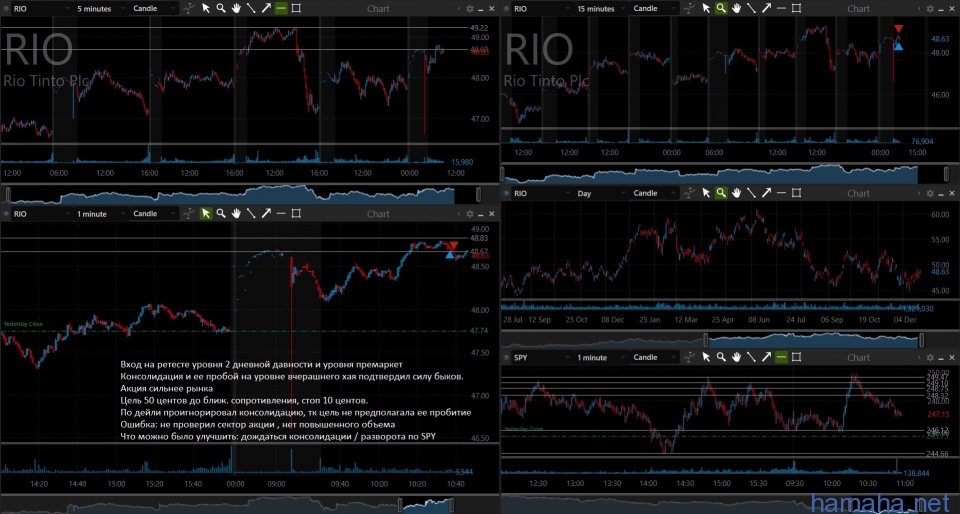This screenshot has height=514, width=960.
Task: Select the hand pan tool in 5 minutes chart
Action: pyautogui.click(x=236, y=9)
